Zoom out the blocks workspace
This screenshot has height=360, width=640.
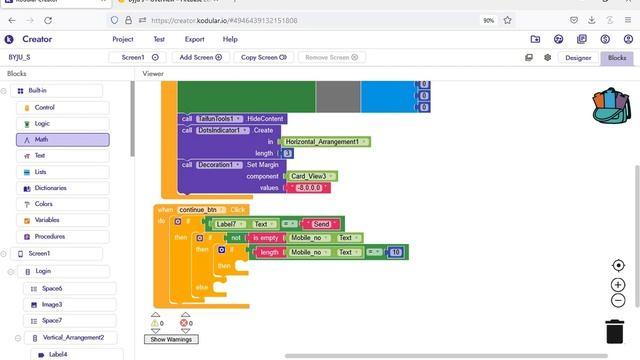tap(618, 300)
